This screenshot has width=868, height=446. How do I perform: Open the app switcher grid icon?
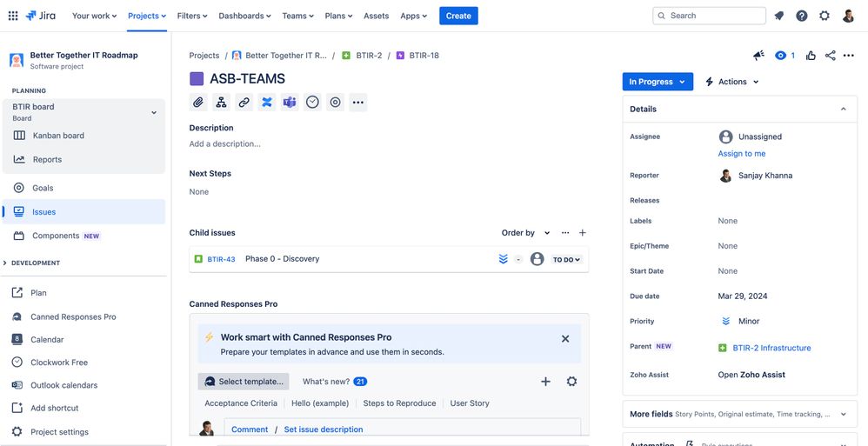pyautogui.click(x=13, y=16)
